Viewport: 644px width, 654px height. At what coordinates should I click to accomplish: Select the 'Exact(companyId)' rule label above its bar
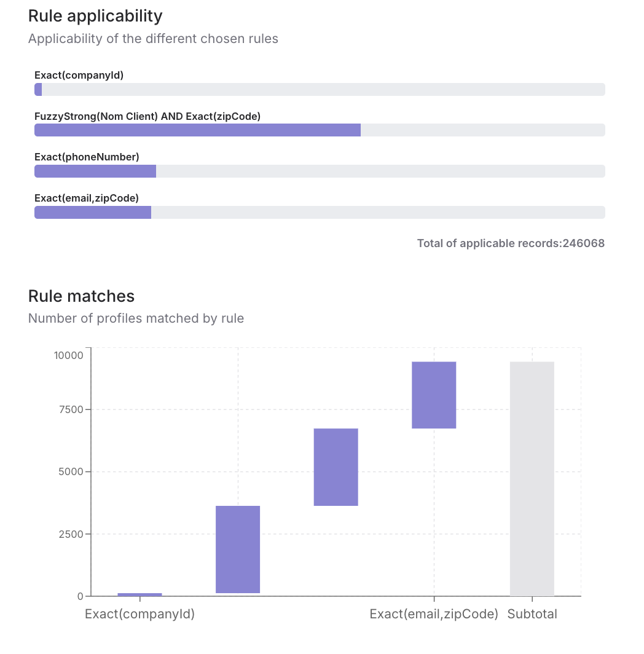(79, 75)
